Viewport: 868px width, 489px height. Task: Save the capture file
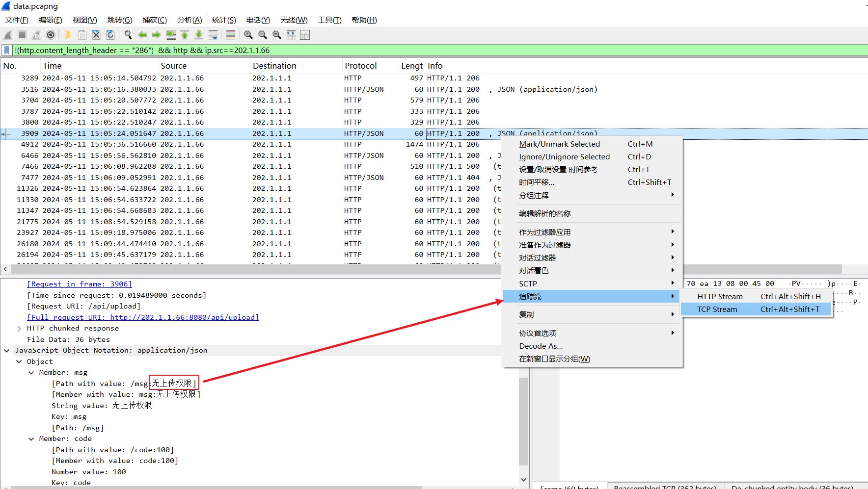(x=82, y=35)
